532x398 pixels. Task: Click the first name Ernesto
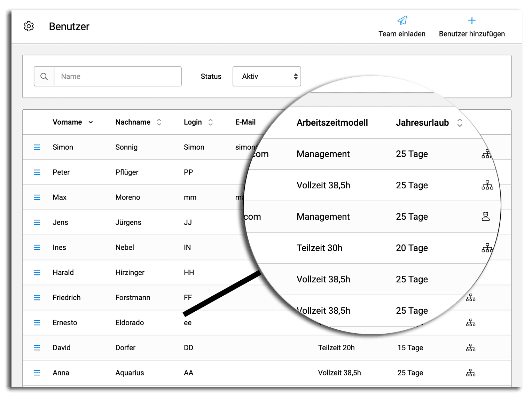[65, 323]
